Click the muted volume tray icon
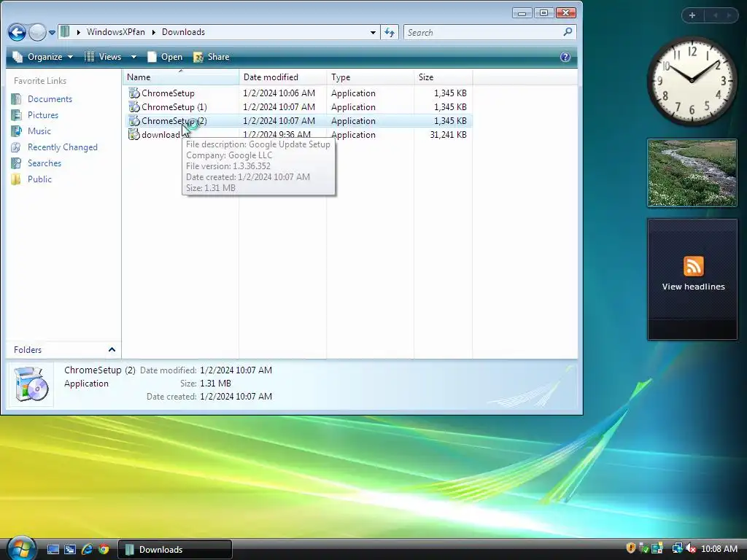 (690, 548)
